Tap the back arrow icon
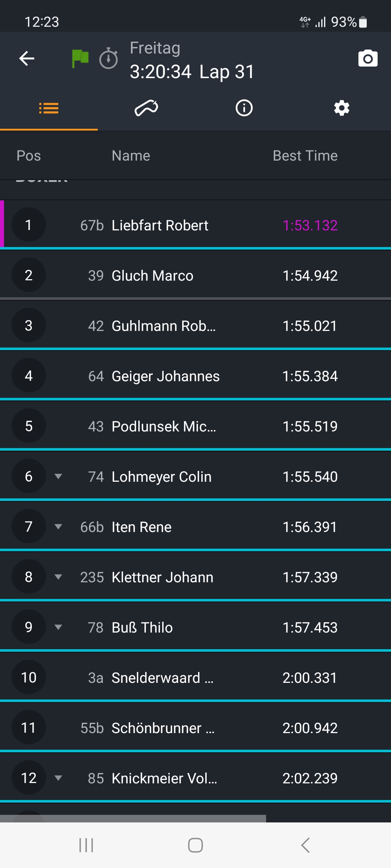Viewport: 391px width, 868px height. [27, 58]
